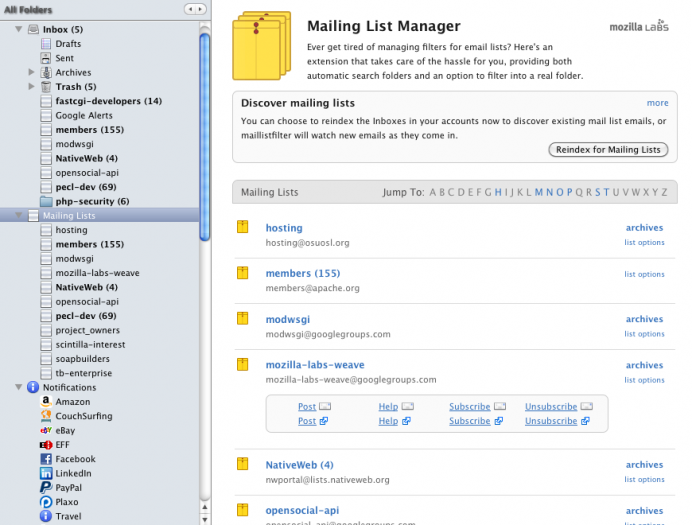Open archives for the hosting list
Screen dimensions: 692x525
pos(644,228)
